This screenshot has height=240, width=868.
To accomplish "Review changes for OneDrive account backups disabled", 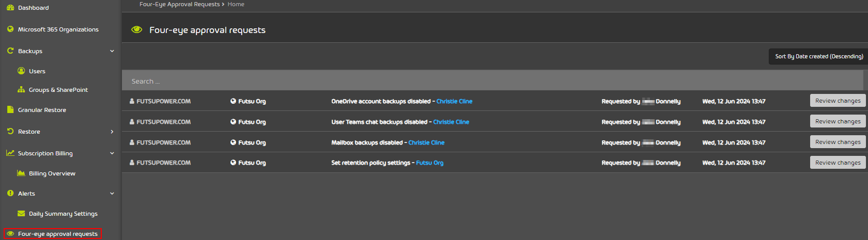I will point(838,101).
